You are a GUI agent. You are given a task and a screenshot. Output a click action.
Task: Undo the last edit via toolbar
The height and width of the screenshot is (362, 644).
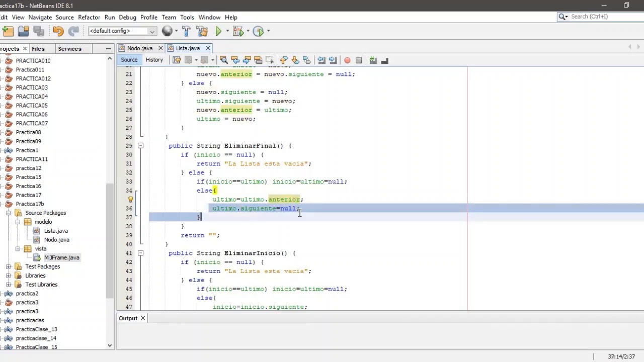pos(58,31)
